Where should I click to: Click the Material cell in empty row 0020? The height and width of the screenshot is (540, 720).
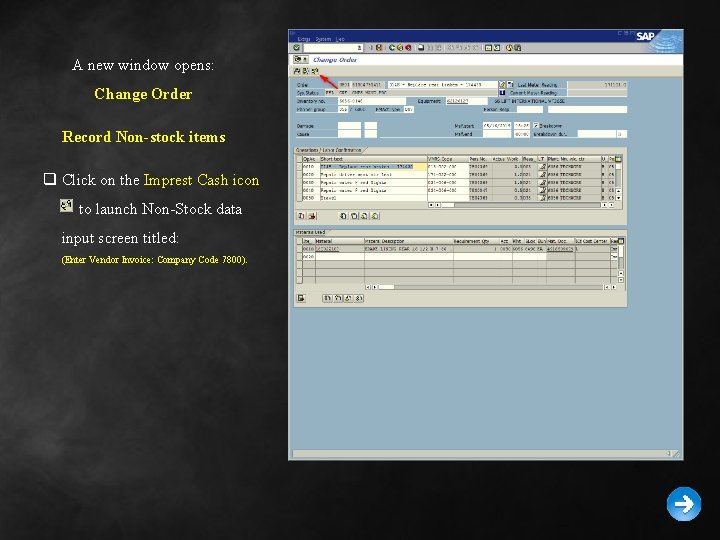pyautogui.click(x=340, y=257)
